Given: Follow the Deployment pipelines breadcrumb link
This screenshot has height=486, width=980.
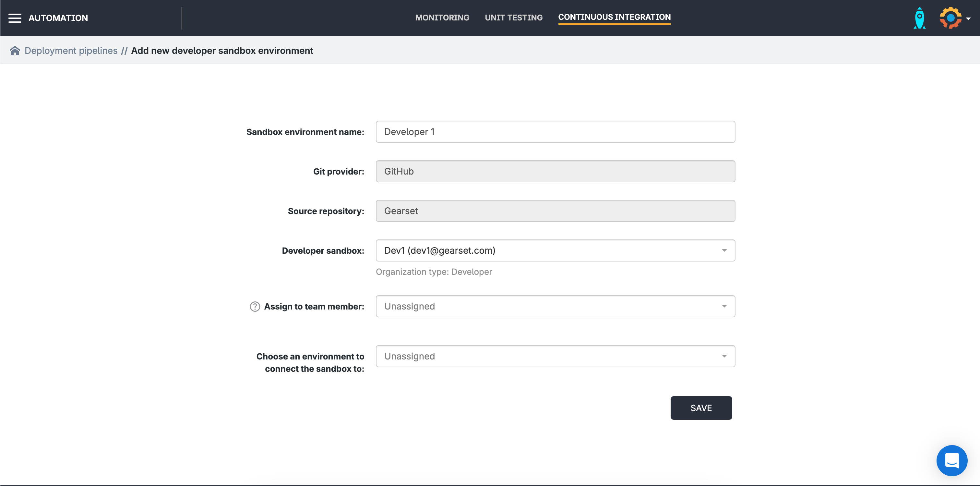Looking at the screenshot, I should (71, 51).
